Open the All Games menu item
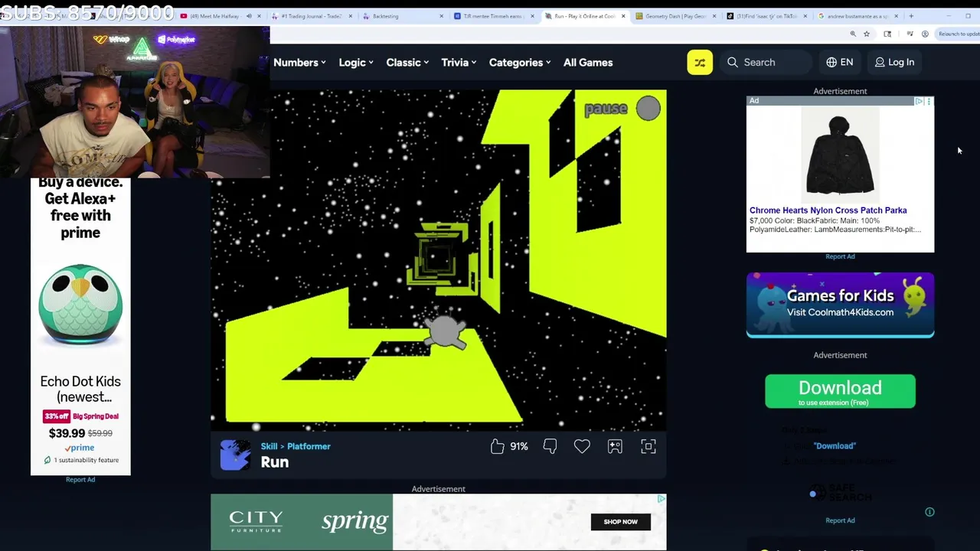 point(588,63)
